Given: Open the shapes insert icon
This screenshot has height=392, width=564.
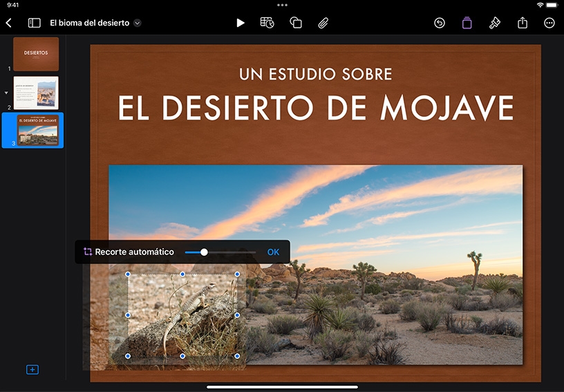Looking at the screenshot, I should click(x=296, y=23).
